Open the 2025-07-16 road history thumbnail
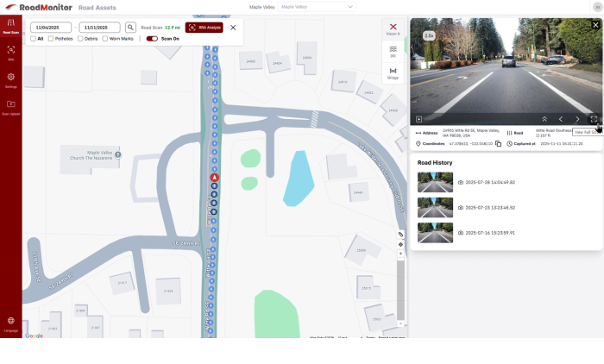 click(x=435, y=233)
